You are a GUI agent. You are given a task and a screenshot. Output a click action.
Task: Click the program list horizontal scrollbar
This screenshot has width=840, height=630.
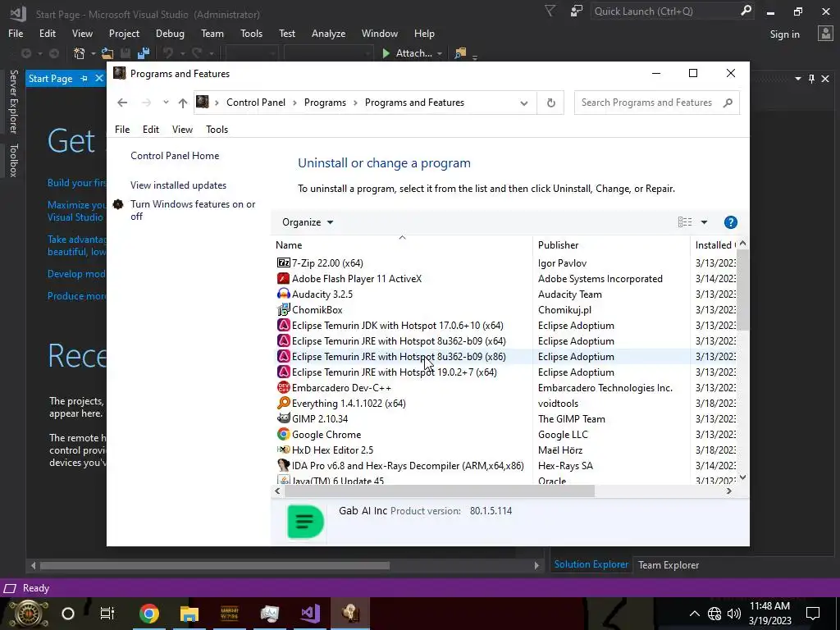click(440, 491)
